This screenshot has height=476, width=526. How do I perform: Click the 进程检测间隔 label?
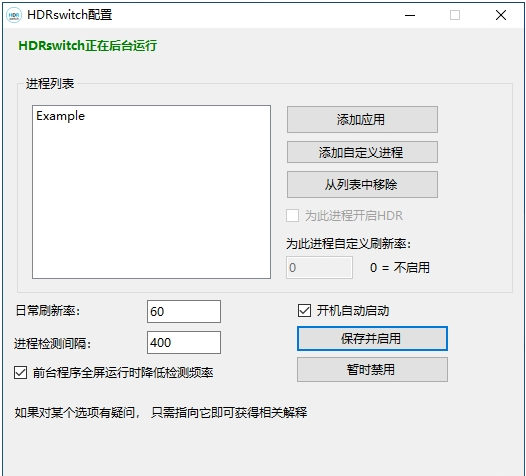53,343
